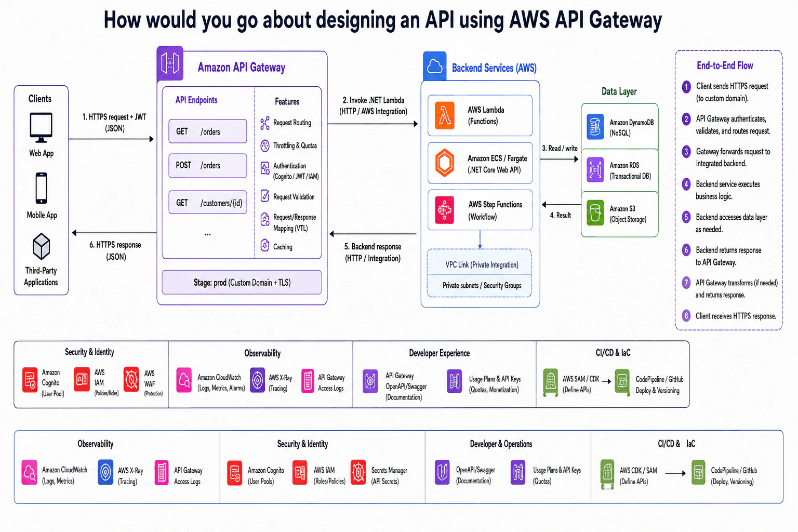Select the orange AWS Lambda icon
The width and height of the screenshot is (798, 532).
(x=445, y=115)
